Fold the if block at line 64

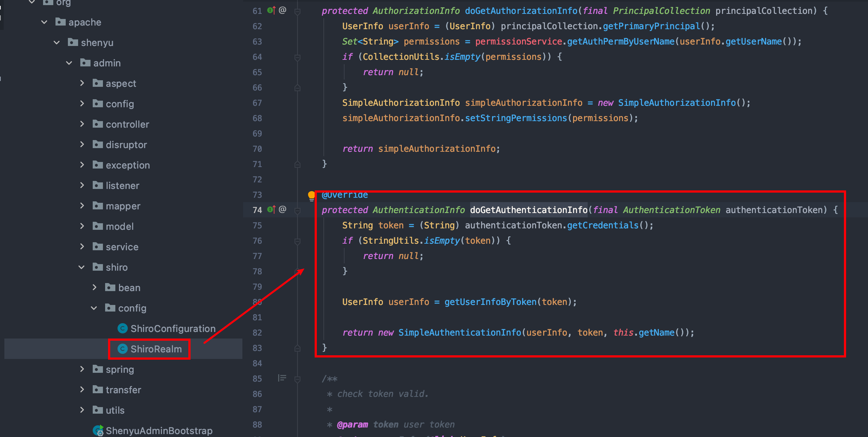[297, 57]
